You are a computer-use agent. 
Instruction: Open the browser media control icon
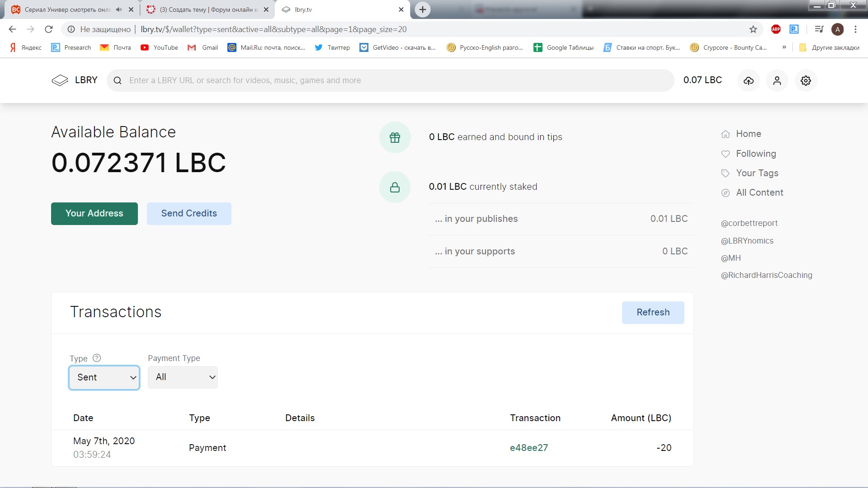819,29
